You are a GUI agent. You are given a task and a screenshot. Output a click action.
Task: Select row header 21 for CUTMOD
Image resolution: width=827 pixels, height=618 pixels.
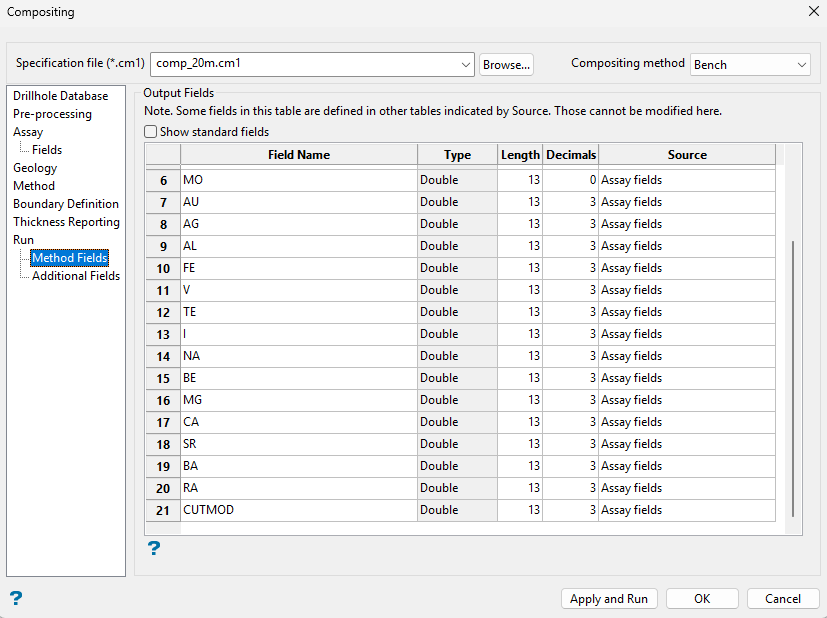point(163,510)
